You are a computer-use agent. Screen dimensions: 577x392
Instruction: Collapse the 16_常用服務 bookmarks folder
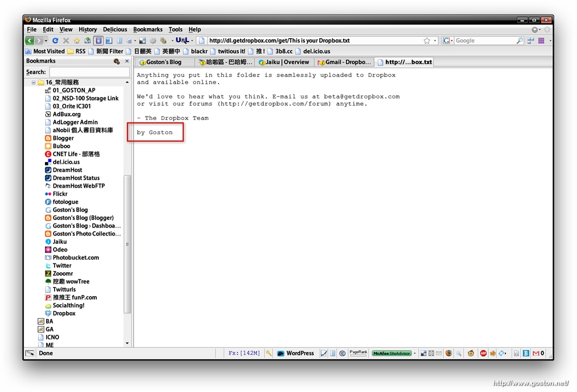(34, 82)
